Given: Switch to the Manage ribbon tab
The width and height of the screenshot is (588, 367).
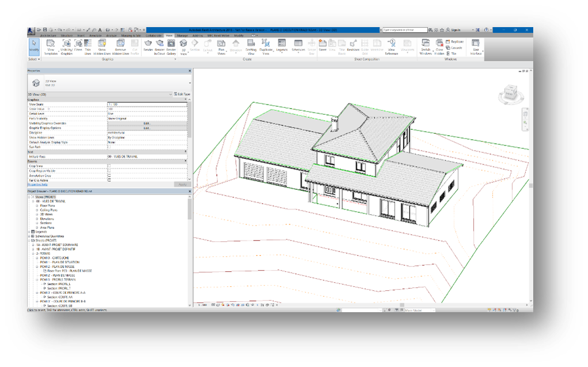Looking at the screenshot, I should tap(183, 36).
